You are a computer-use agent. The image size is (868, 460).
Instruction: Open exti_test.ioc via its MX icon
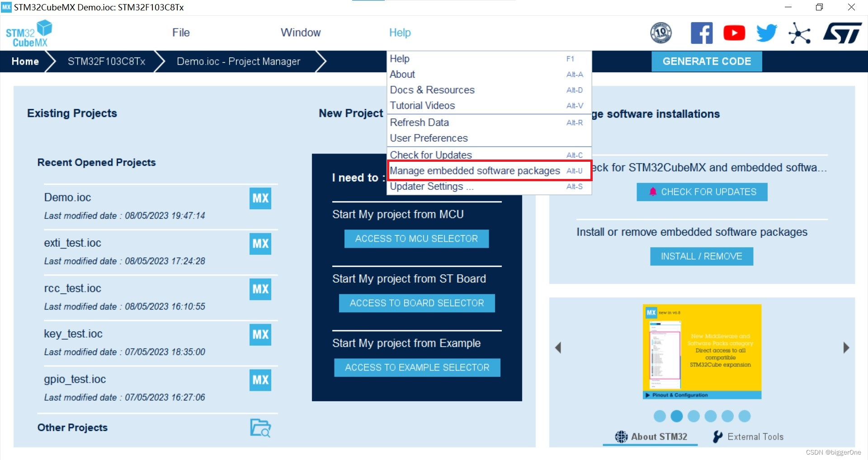click(x=260, y=244)
